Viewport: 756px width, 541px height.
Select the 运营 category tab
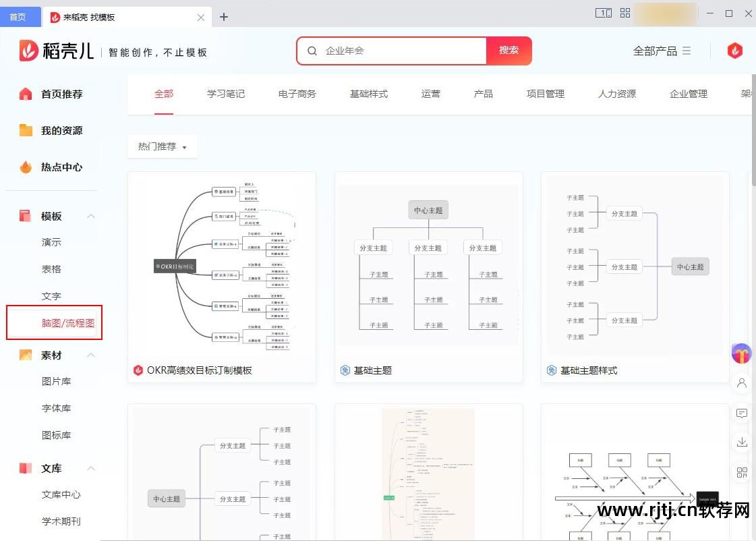(x=430, y=94)
